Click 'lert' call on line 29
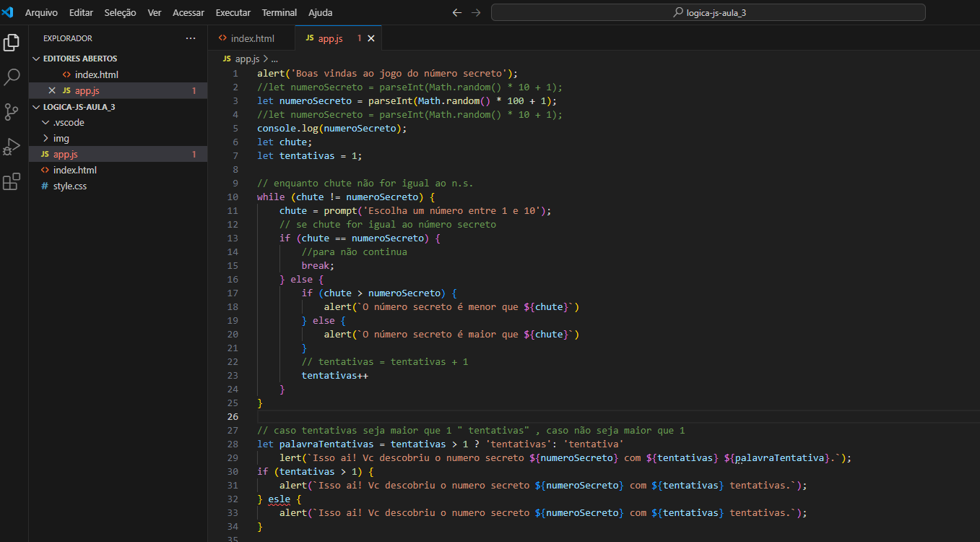This screenshot has height=542, width=980. (x=290, y=458)
